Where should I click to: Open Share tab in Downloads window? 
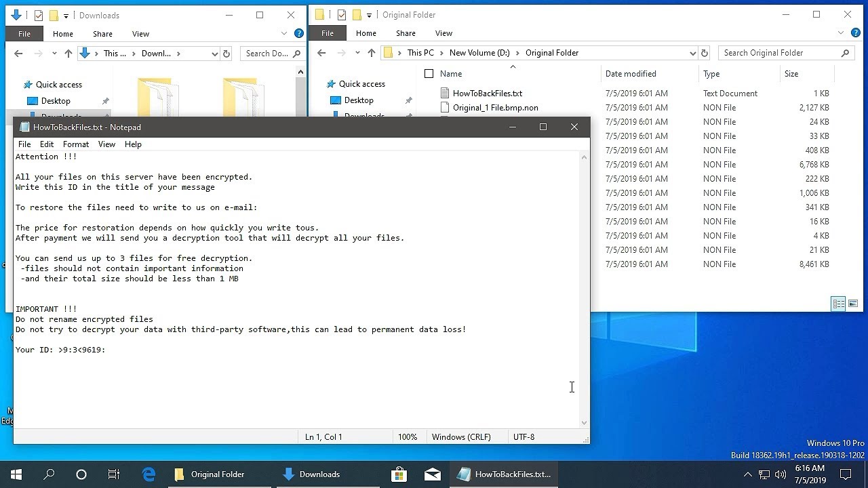(x=102, y=34)
